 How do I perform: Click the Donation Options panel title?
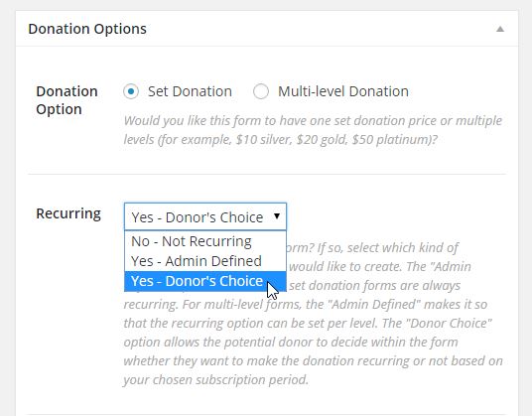[87, 29]
